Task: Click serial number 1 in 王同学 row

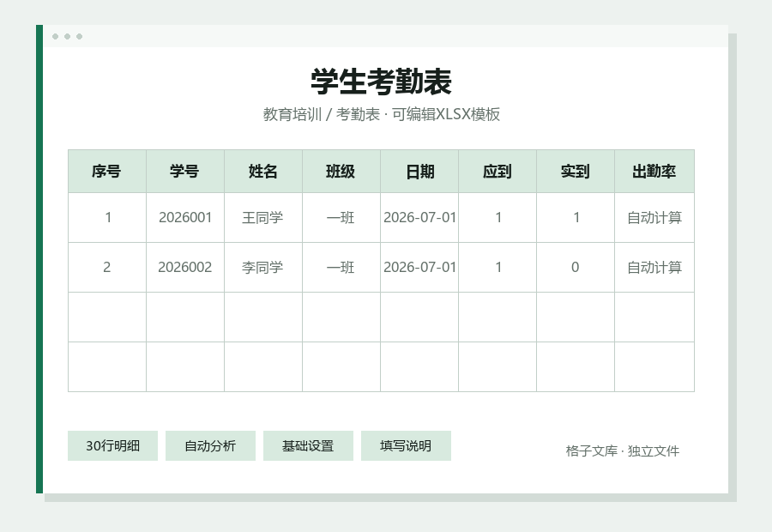Action: point(107,218)
